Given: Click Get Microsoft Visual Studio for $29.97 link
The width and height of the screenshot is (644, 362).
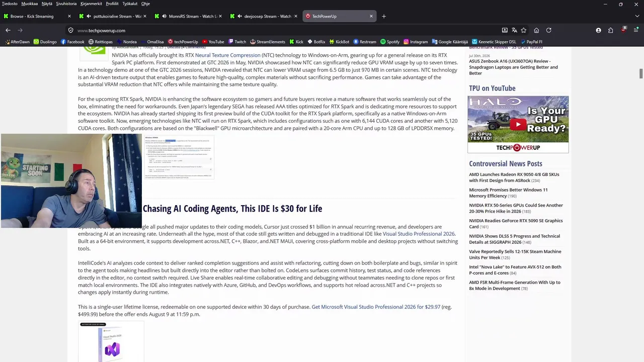Looking at the screenshot, I should click(376, 307).
